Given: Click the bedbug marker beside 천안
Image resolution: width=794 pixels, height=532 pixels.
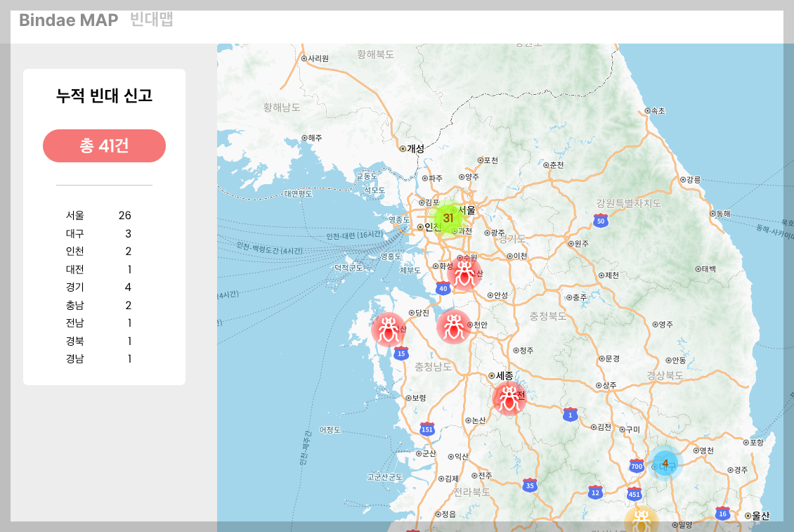Looking at the screenshot, I should click(x=453, y=327).
